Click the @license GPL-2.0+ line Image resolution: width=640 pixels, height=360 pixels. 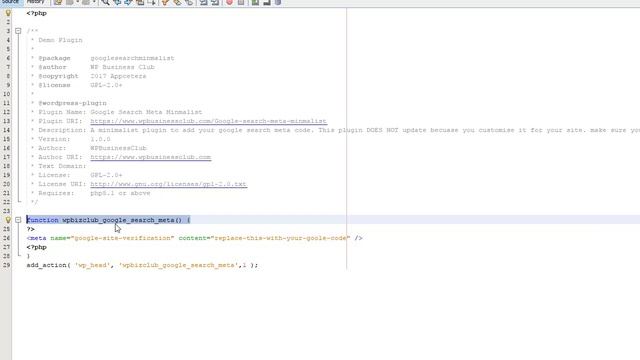pos(80,85)
